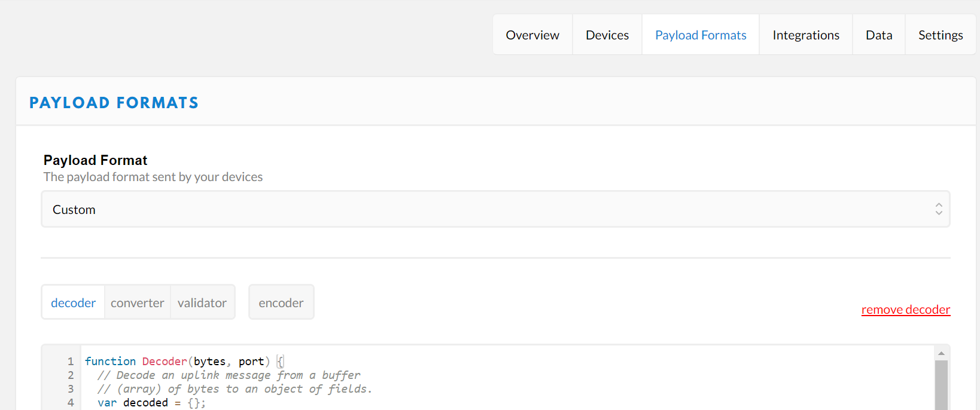This screenshot has width=980, height=410.
Task: Show the validator function tab
Action: click(x=202, y=302)
